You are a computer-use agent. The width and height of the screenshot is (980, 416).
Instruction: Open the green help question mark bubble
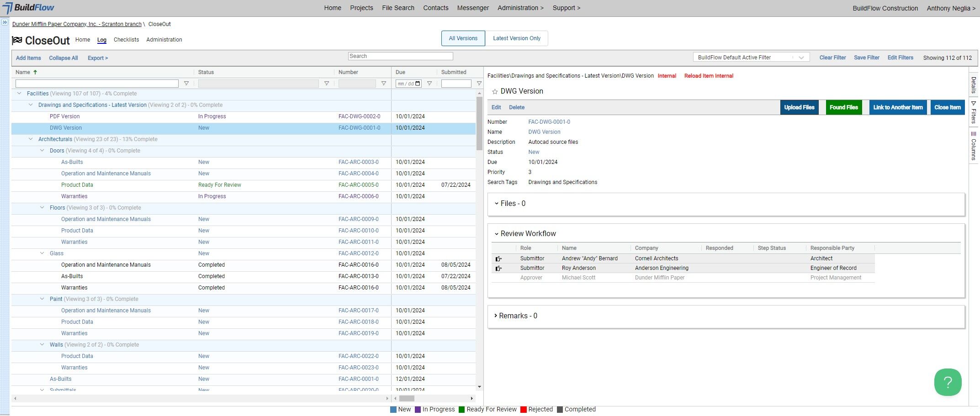point(948,382)
